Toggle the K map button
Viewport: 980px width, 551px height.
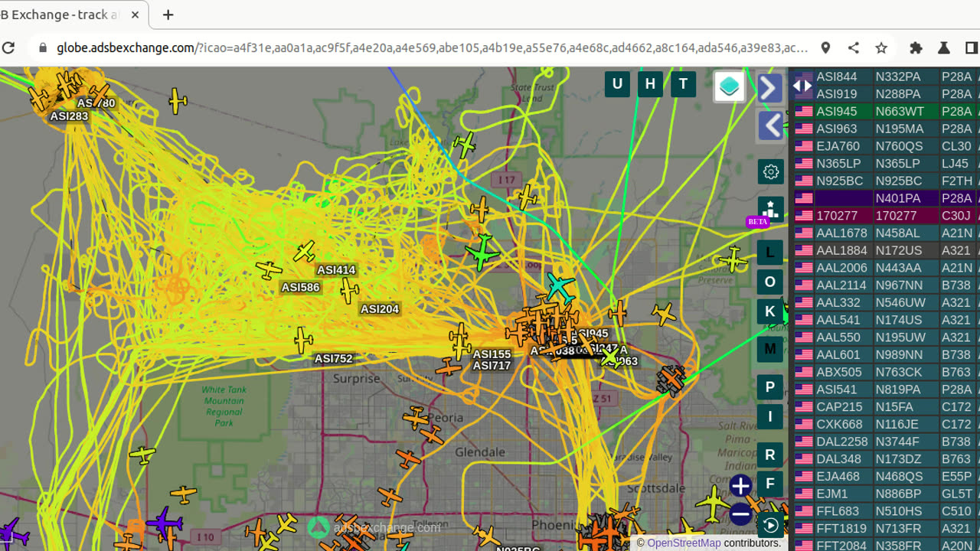click(770, 311)
